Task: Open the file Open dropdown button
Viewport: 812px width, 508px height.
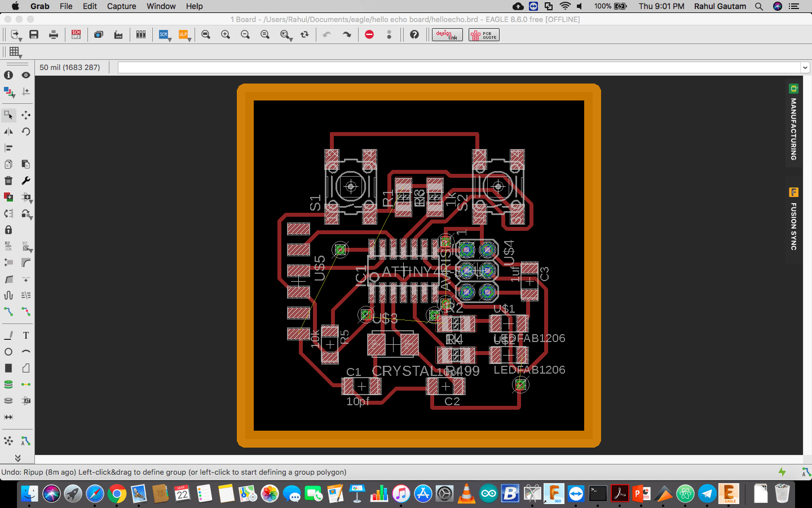Action: 16,35
